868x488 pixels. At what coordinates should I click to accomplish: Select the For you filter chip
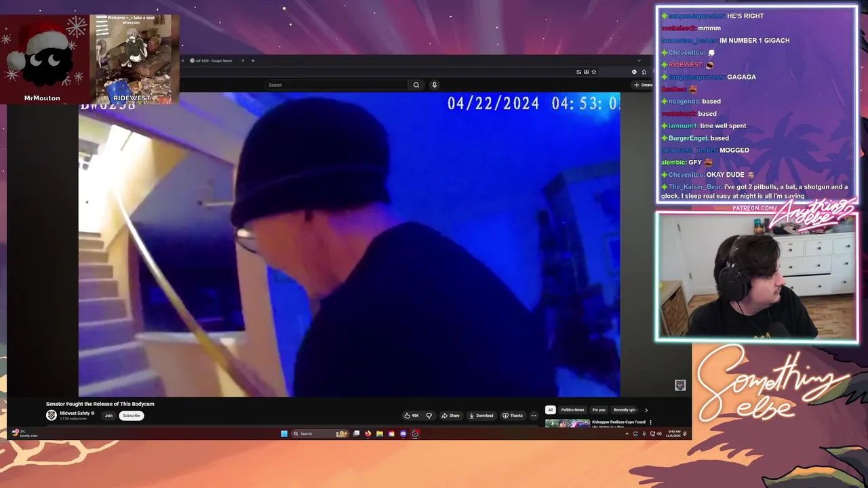coord(599,409)
